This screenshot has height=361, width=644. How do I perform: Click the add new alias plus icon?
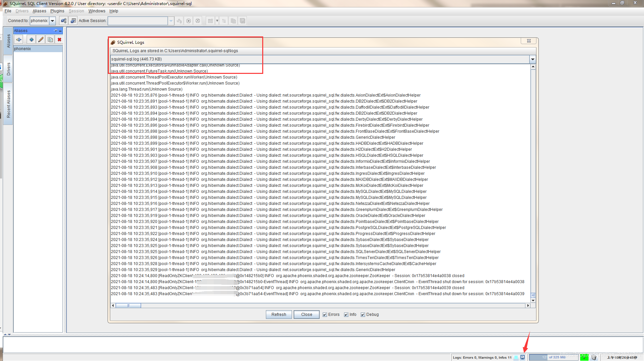(x=31, y=39)
